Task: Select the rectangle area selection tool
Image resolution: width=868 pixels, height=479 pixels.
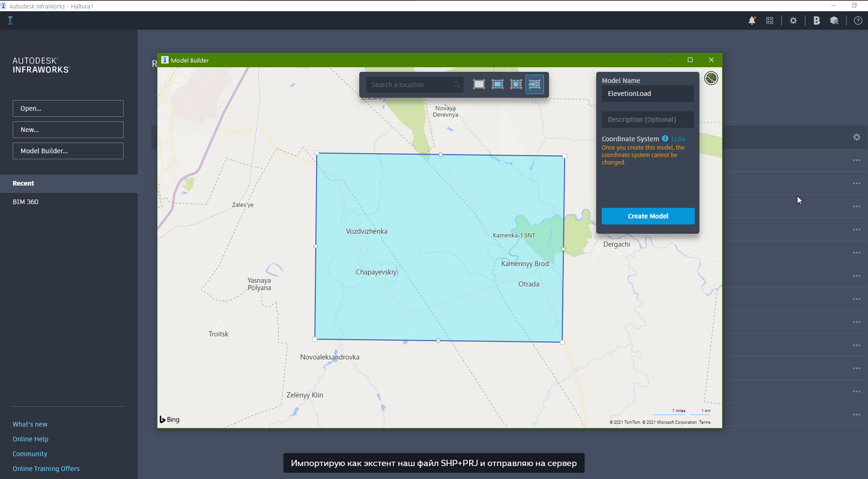Action: point(498,85)
